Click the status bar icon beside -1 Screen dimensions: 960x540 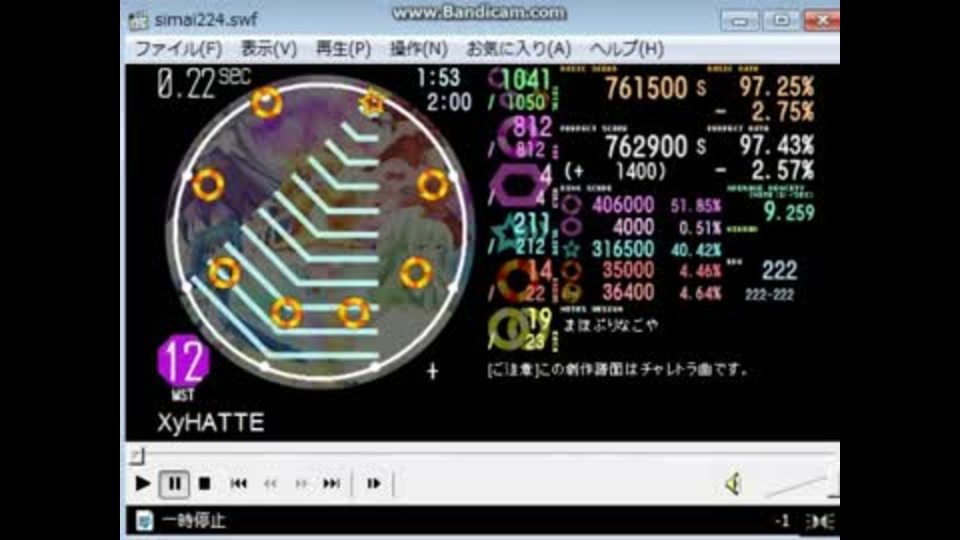coord(820,521)
